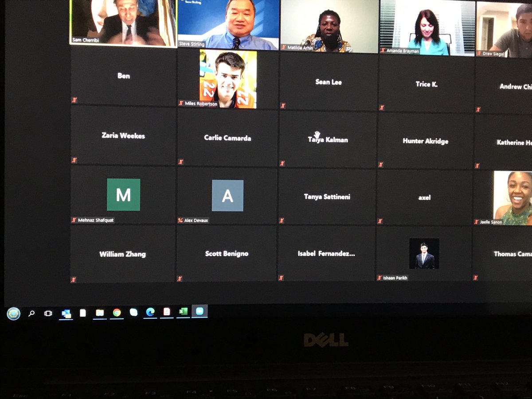Click the muted mic icon beside Jaelle Sanon
Image resolution: width=532 pixels, height=399 pixels.
coord(477,222)
